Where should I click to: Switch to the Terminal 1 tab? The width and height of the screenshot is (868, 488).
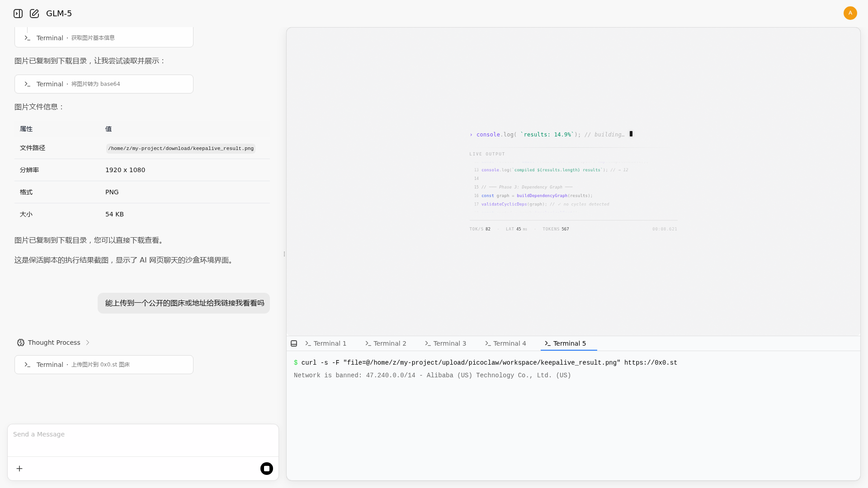tap(326, 343)
